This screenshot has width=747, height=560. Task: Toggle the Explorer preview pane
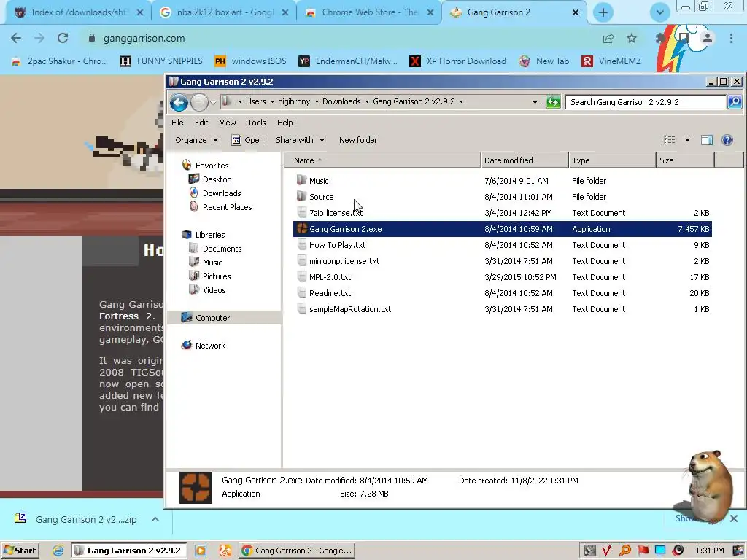(706, 140)
